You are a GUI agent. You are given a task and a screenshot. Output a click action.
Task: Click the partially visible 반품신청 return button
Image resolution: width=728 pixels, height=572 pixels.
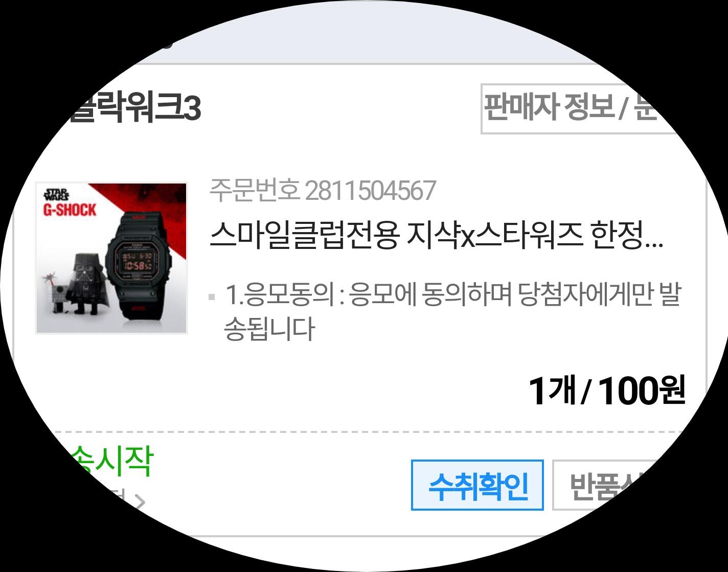tap(603, 485)
